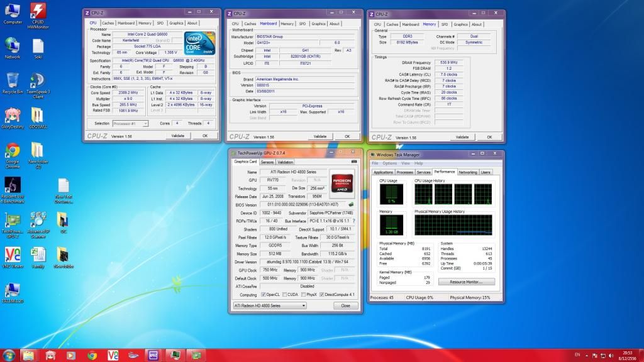Click Close button in GPU-Z
Image resolution: width=644 pixels, height=362 pixels.
click(345, 305)
